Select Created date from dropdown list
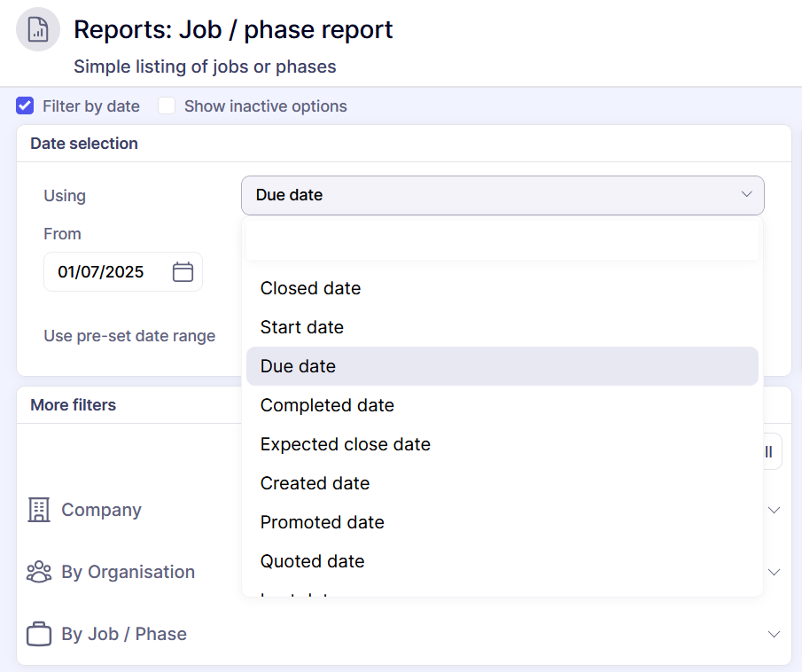This screenshot has width=802, height=672. point(315,483)
